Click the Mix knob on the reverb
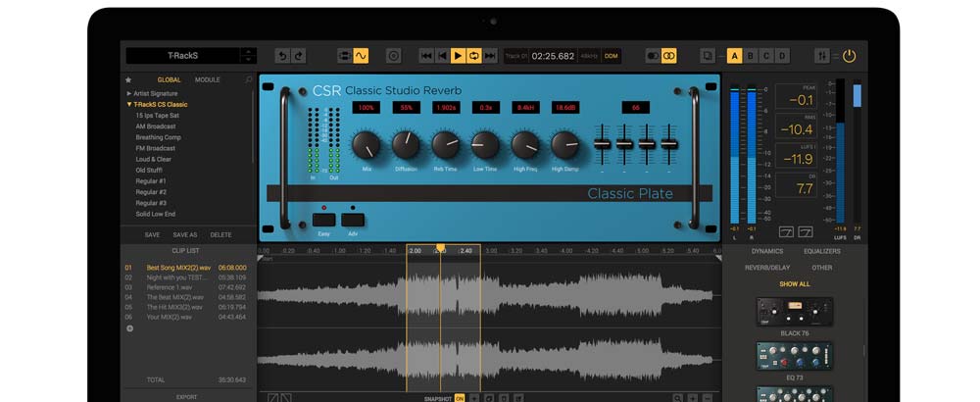The image size is (980, 402). tap(366, 146)
